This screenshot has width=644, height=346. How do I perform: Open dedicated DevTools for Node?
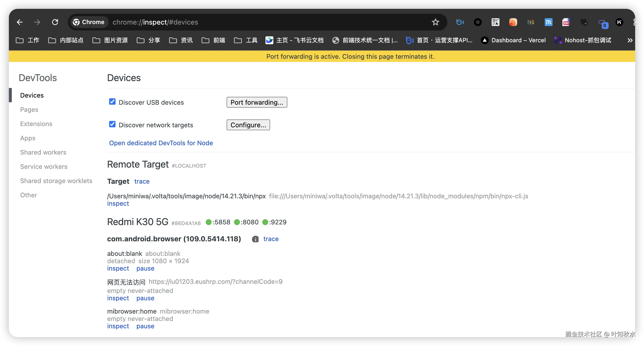161,143
